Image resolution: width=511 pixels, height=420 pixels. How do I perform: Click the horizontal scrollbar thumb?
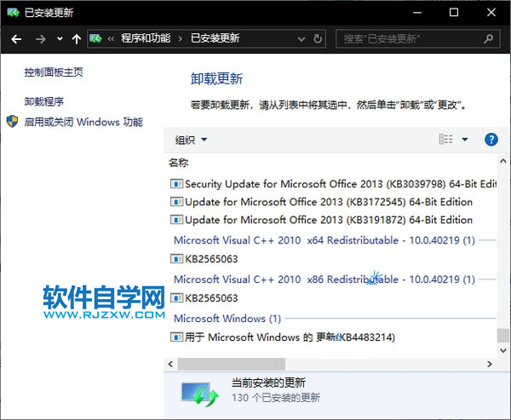click(232, 364)
